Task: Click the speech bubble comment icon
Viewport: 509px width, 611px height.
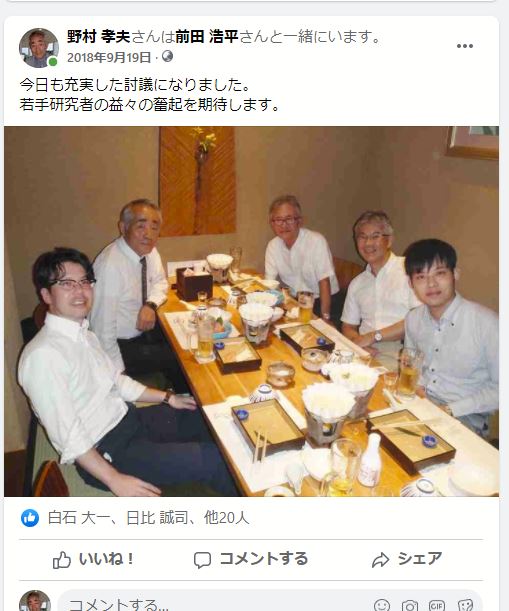Action: (x=203, y=560)
